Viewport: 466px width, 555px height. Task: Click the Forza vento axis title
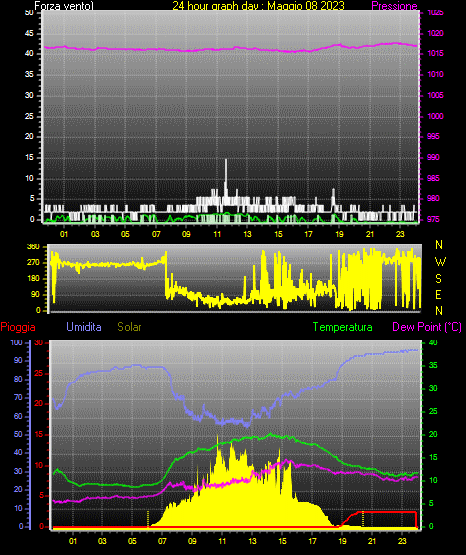[x=64, y=6]
